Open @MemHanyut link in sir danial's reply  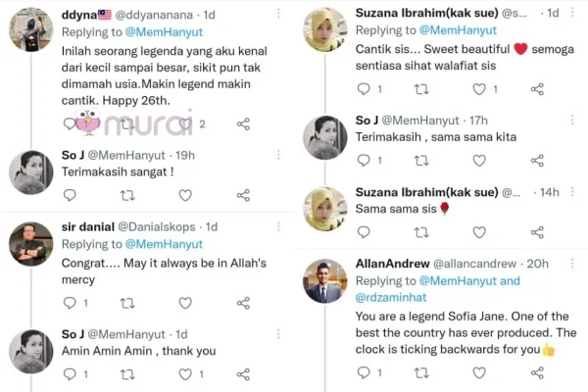click(x=163, y=245)
